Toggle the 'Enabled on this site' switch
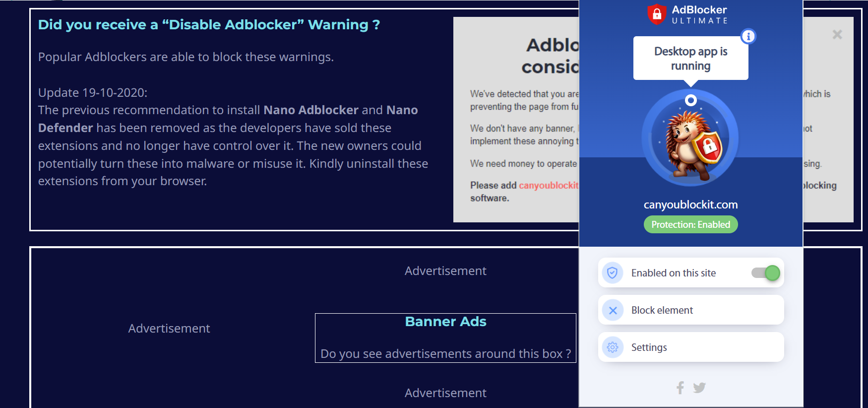 pos(765,272)
